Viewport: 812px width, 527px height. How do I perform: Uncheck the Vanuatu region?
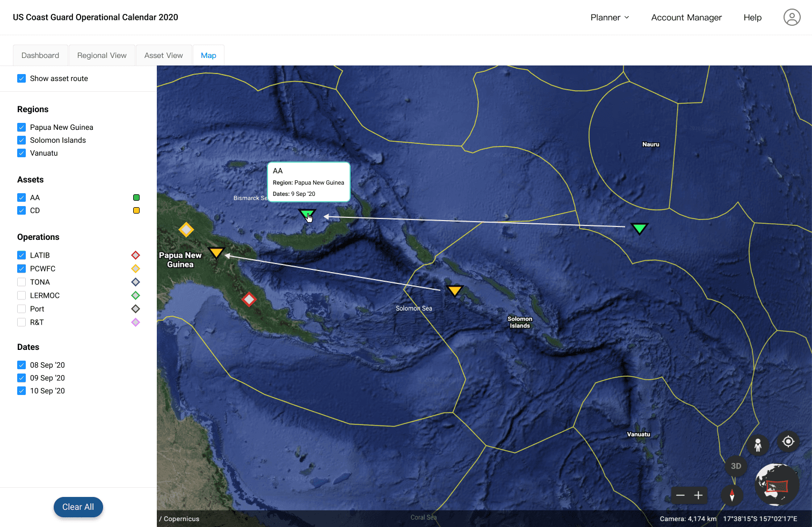click(21, 153)
